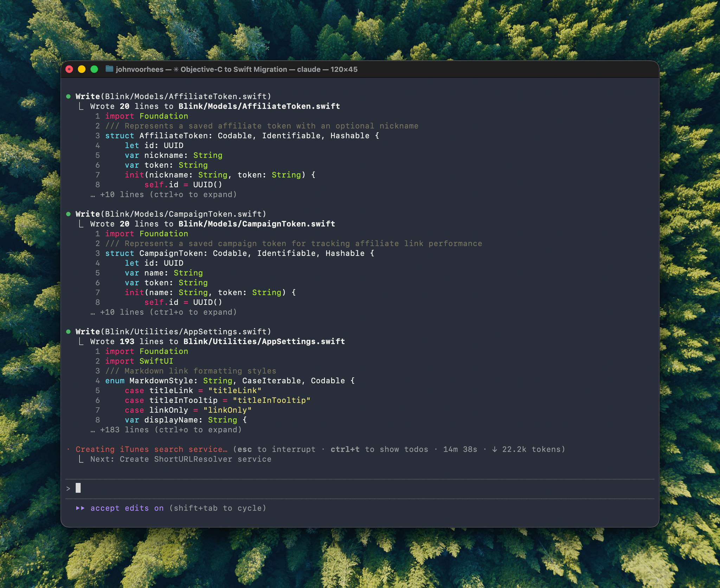Click the green status dot beside AffiliateToken.swift Write
This screenshot has height=588, width=720.
coord(69,96)
